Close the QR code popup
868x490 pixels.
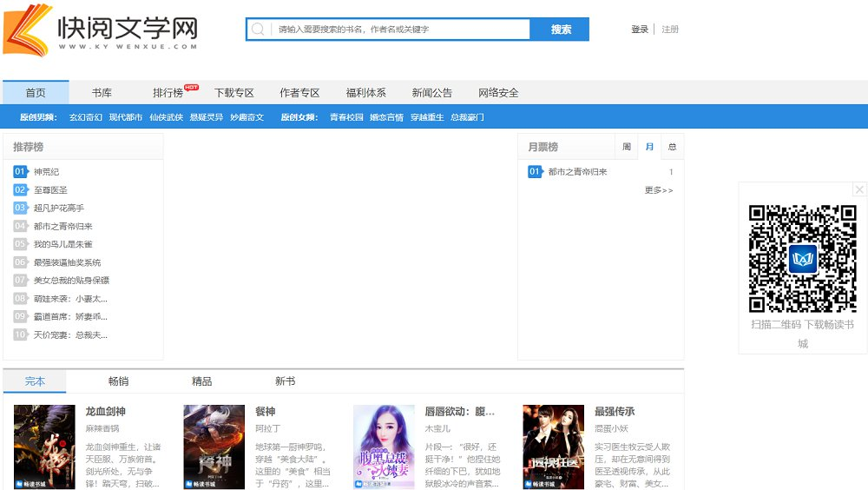[859, 189]
